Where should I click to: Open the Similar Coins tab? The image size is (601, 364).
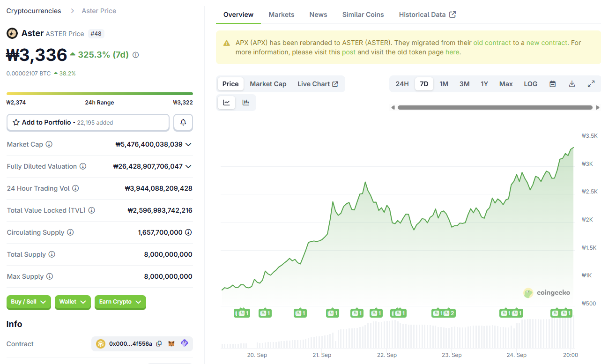(x=363, y=15)
